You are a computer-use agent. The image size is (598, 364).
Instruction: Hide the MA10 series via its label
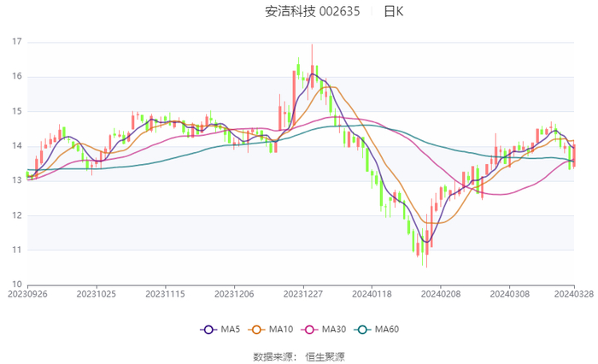[281, 329]
